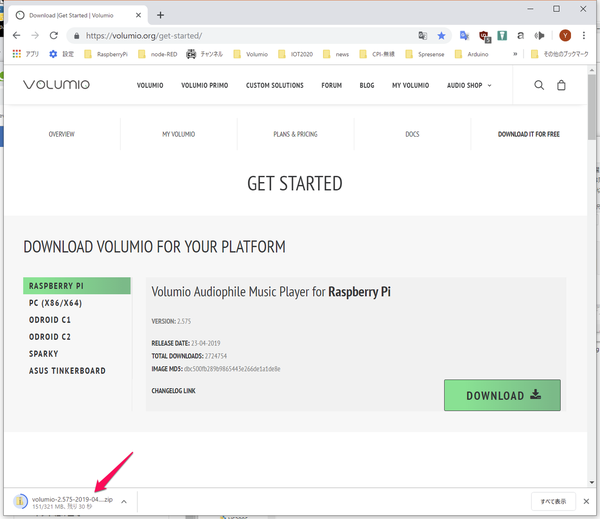Screen dimensions: 600x519
Task: Open the other bookmarks folder
Action: 561,54
